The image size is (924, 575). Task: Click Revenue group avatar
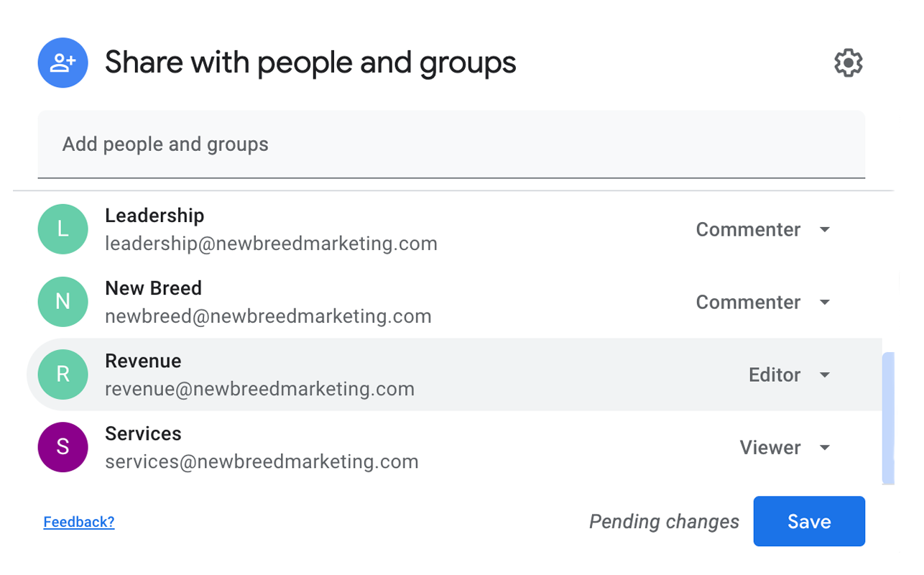tap(63, 374)
